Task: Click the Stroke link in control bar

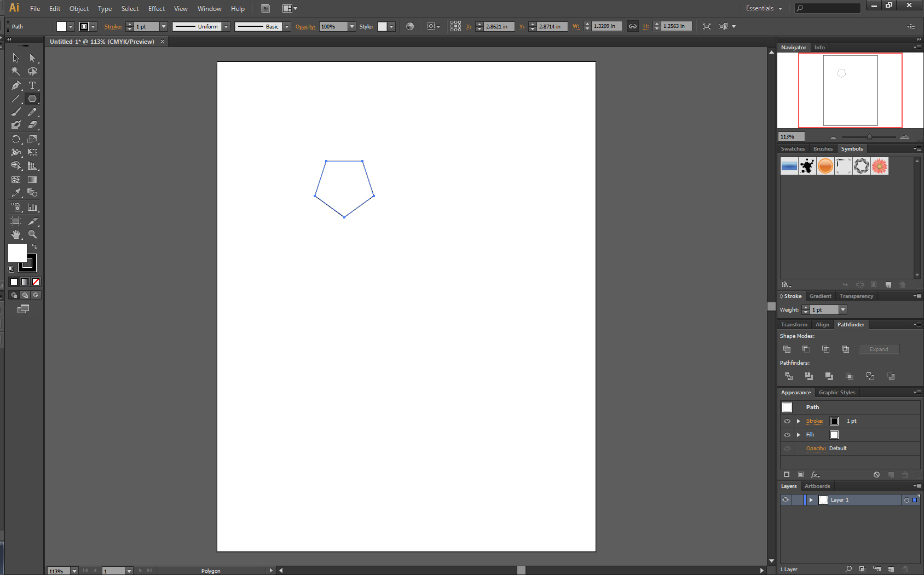Action: [113, 26]
